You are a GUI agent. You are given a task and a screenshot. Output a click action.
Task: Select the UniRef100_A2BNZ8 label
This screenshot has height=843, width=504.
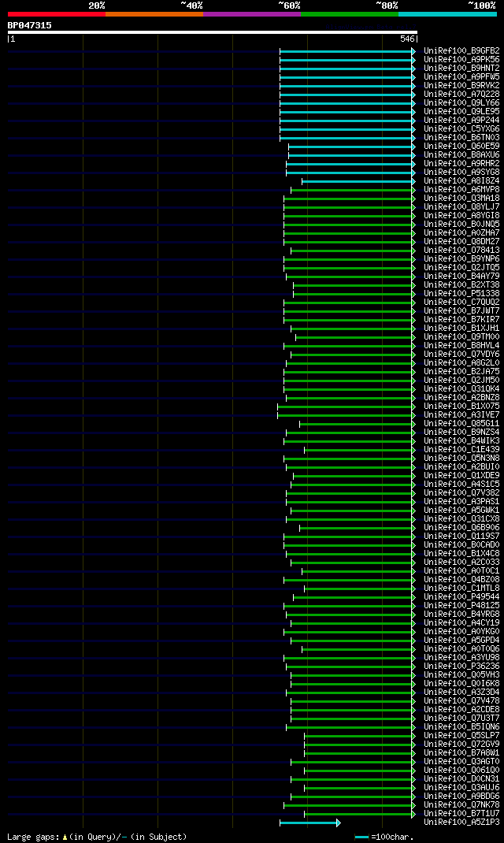(x=461, y=397)
